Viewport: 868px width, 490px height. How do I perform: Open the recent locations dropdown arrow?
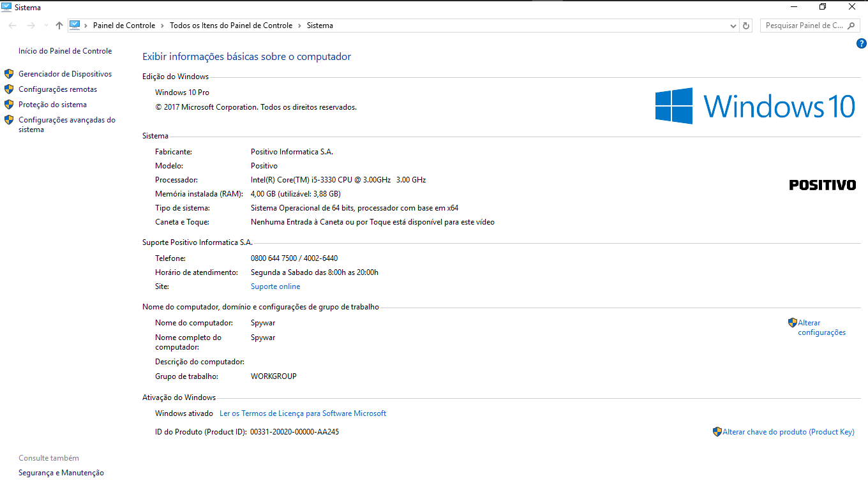[x=46, y=26]
